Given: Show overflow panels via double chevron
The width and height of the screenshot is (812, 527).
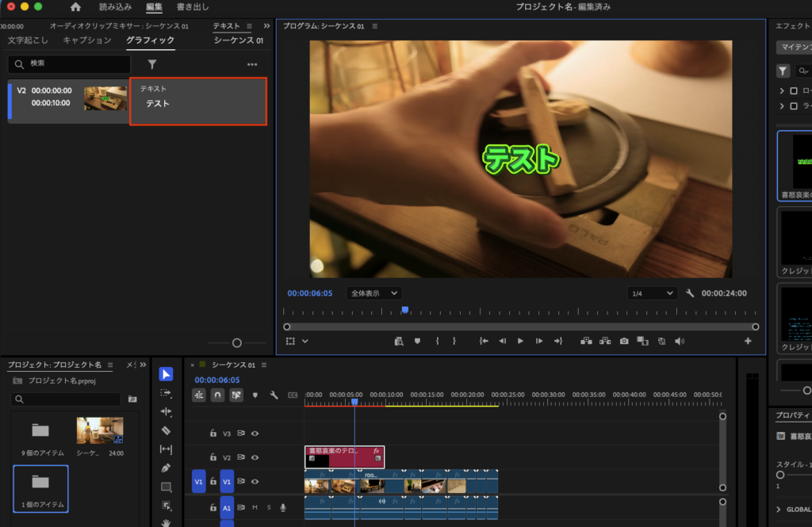Looking at the screenshot, I should [266, 26].
